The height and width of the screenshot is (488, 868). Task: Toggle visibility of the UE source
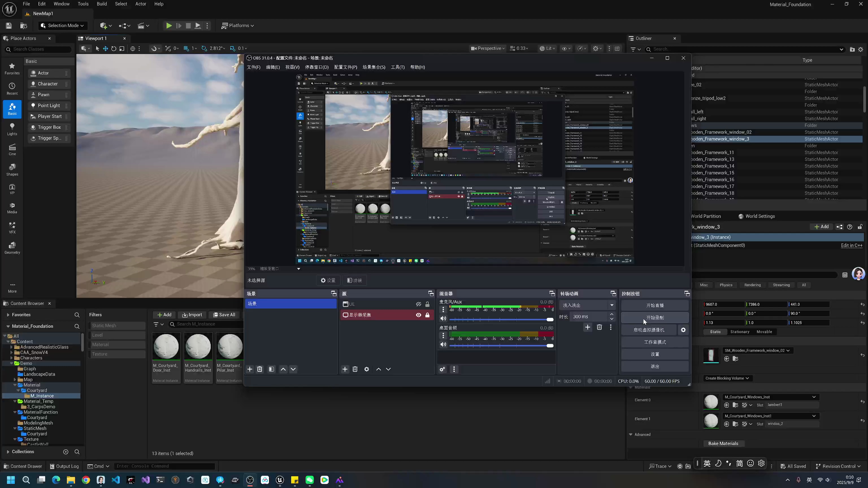pos(418,304)
